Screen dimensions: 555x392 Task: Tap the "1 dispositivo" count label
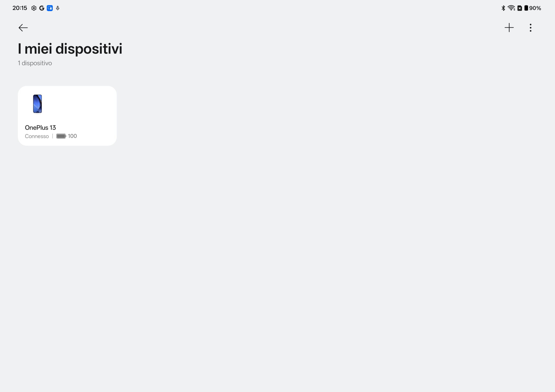(x=35, y=63)
